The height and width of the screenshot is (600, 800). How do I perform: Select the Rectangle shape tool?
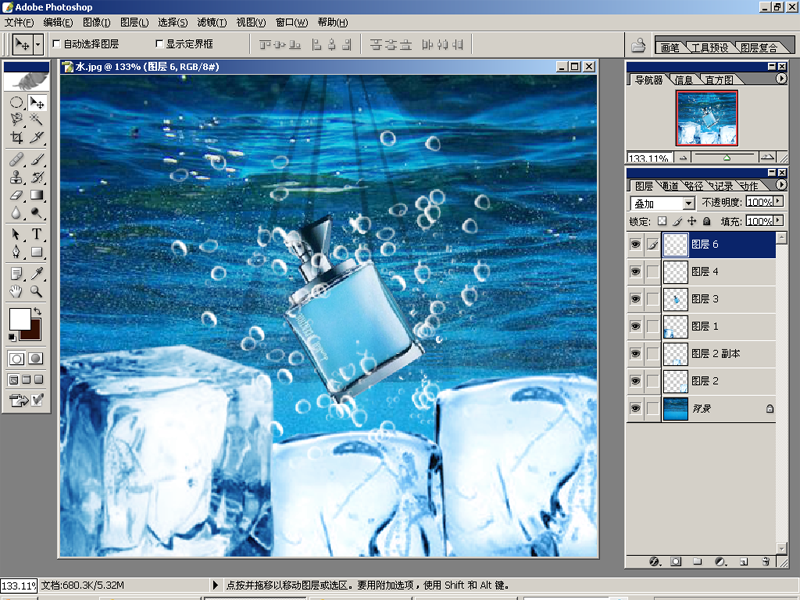tap(37, 252)
